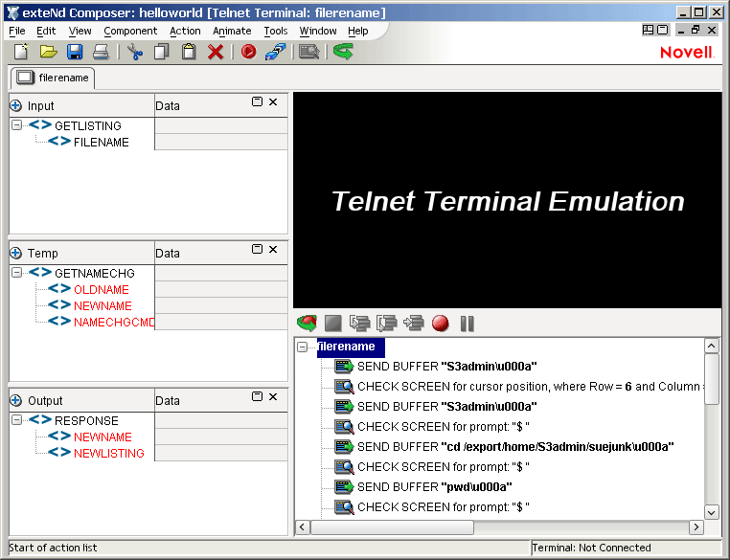
Task: Close the Temp pane
Action: 273,249
